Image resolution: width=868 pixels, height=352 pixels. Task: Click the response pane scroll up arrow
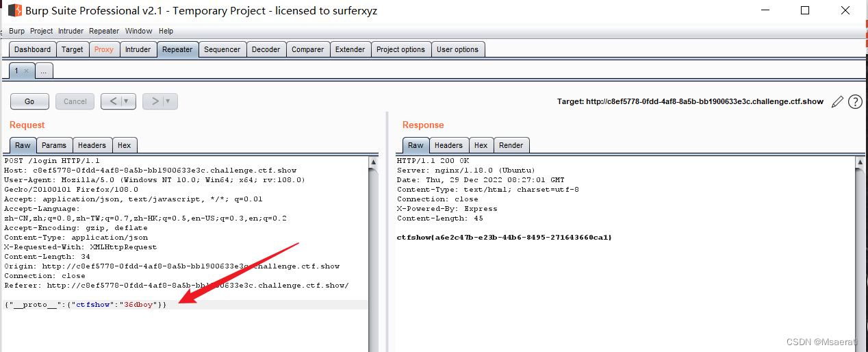click(860, 162)
